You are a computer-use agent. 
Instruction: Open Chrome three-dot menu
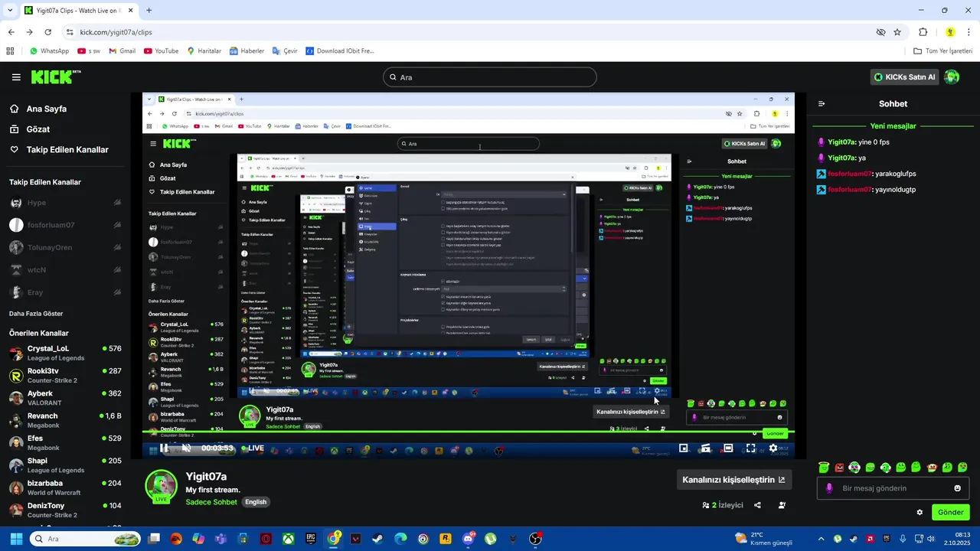969,32
